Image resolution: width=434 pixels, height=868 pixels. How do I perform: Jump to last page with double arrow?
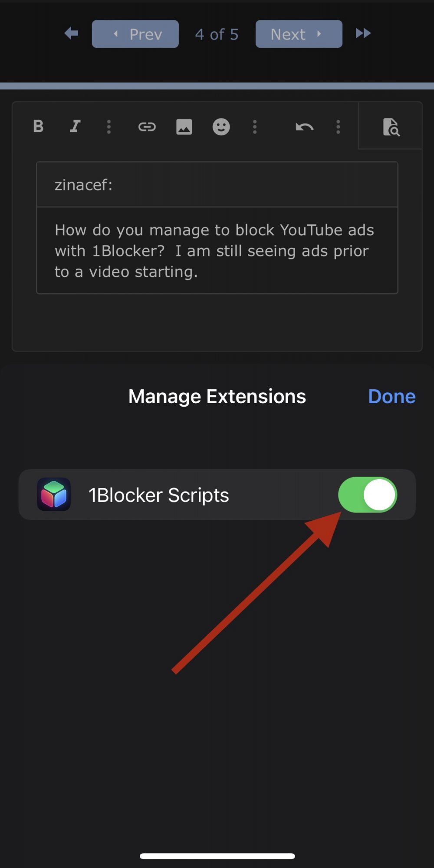coord(363,33)
